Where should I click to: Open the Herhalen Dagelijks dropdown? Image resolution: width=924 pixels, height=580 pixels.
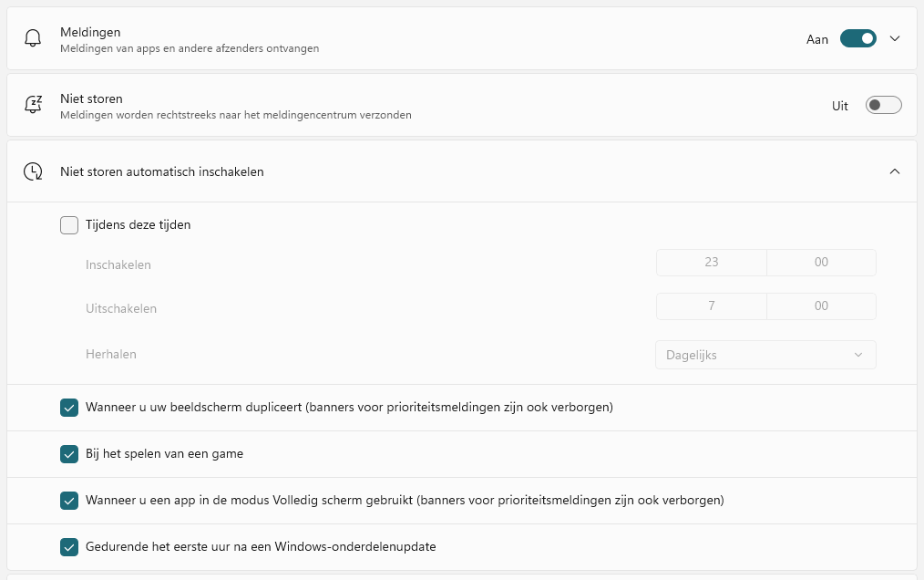765,355
